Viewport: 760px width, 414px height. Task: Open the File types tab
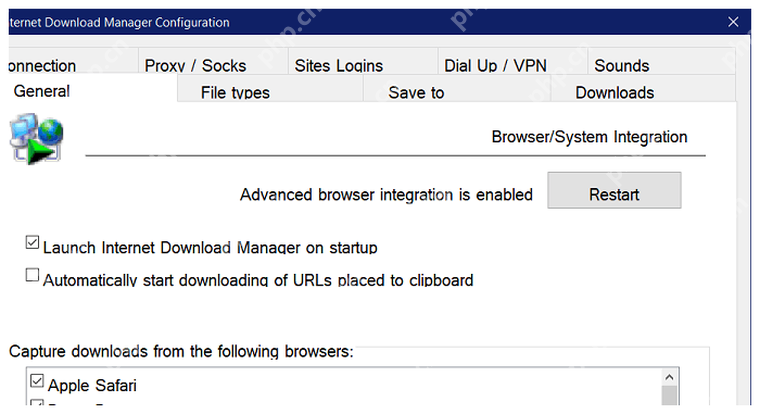click(x=270, y=90)
